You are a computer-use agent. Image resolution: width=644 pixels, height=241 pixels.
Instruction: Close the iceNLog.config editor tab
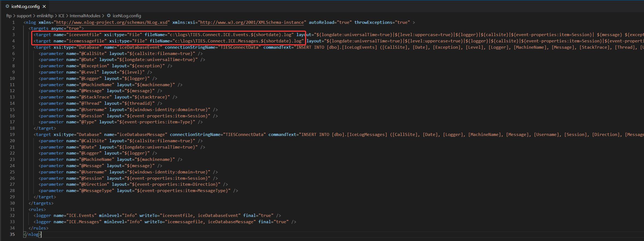point(44,6)
